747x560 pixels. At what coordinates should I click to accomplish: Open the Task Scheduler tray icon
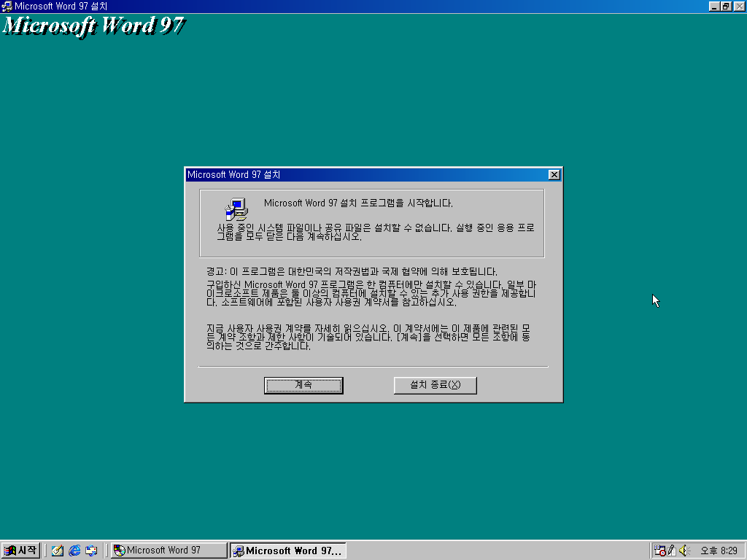click(x=659, y=551)
